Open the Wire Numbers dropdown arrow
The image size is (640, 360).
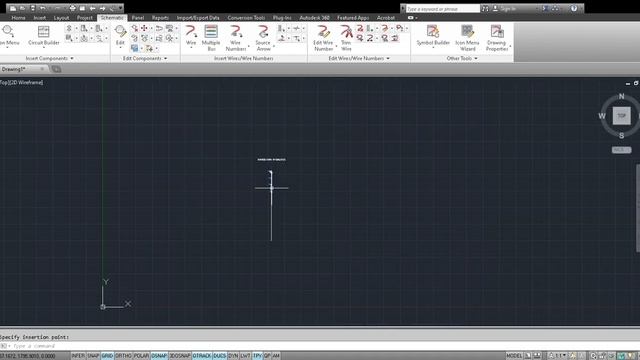click(249, 46)
